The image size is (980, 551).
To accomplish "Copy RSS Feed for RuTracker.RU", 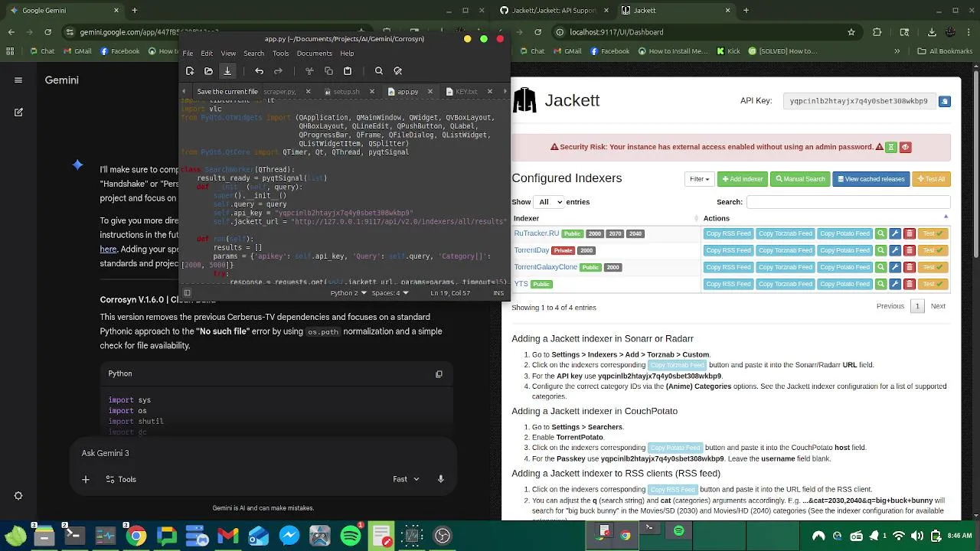I will tap(728, 233).
